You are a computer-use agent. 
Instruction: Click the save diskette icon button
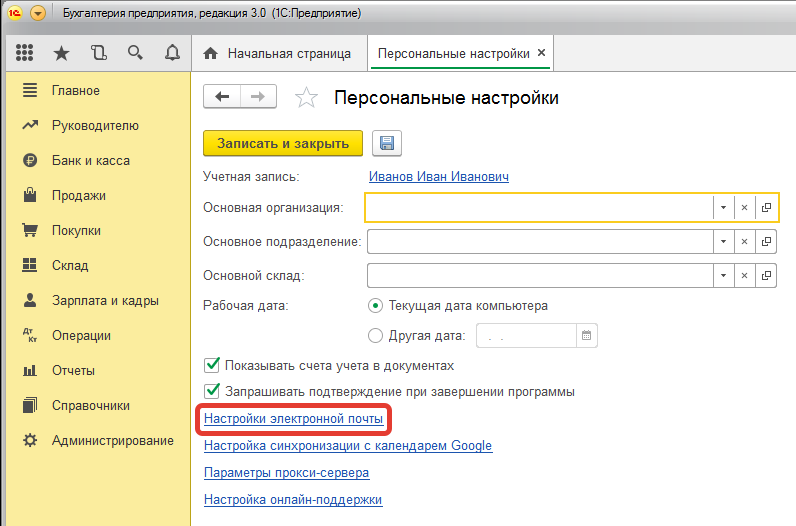387,143
